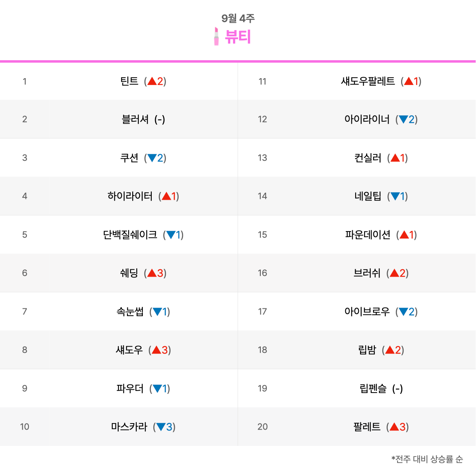Click blue down arrow beside 쿠션

tap(152, 158)
